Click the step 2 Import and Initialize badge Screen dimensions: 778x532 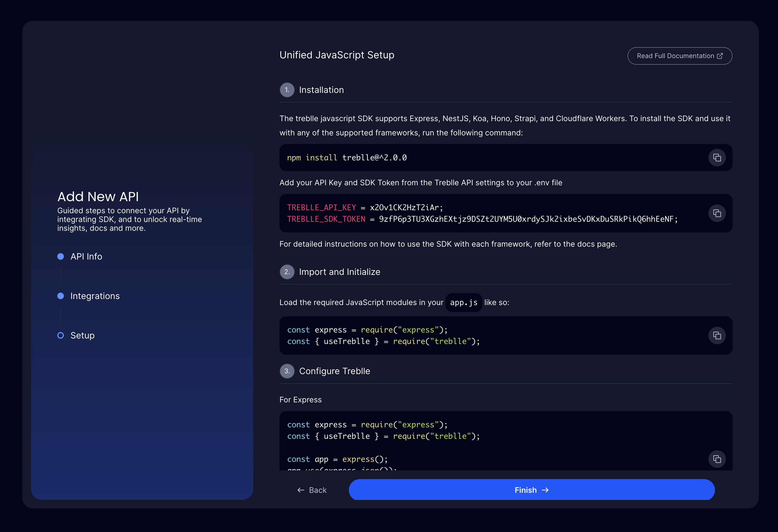pos(287,272)
